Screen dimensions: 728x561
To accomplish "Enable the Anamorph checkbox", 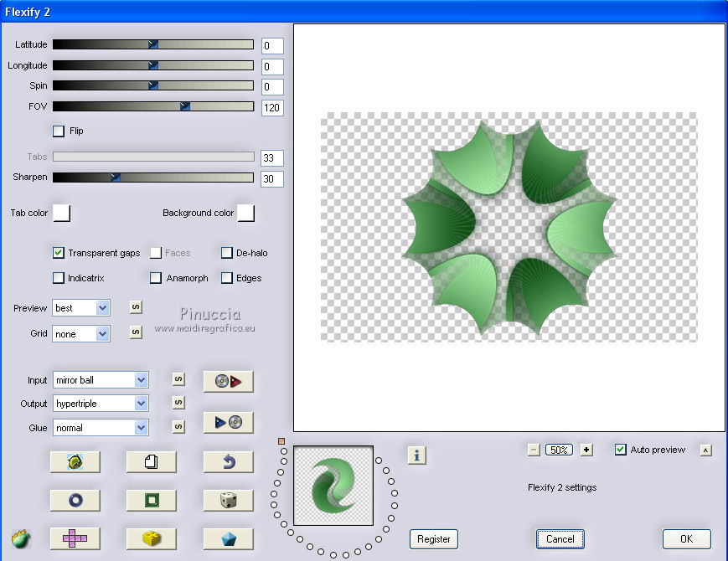I will pos(156,278).
